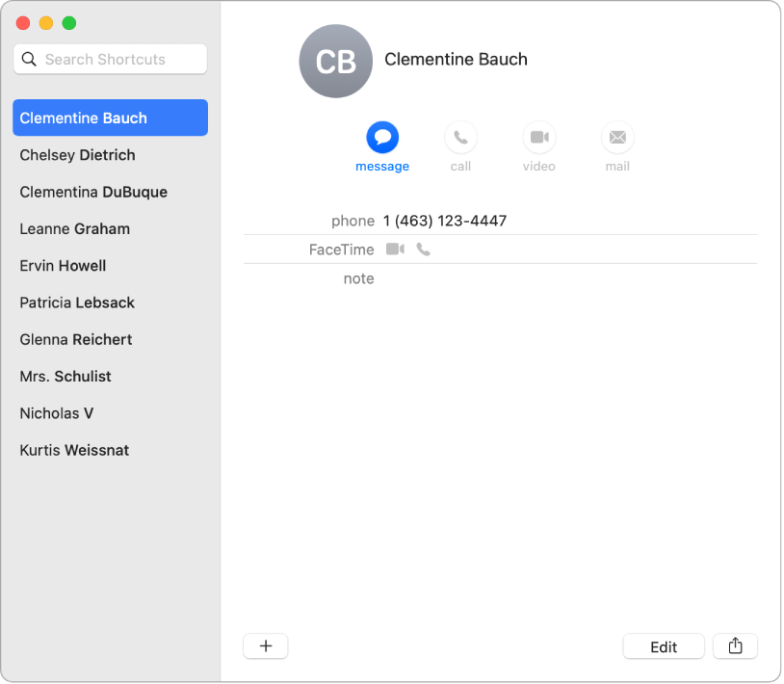The image size is (784, 684).
Task: Start a FaceTime video with the camera icon
Action: [x=395, y=249]
